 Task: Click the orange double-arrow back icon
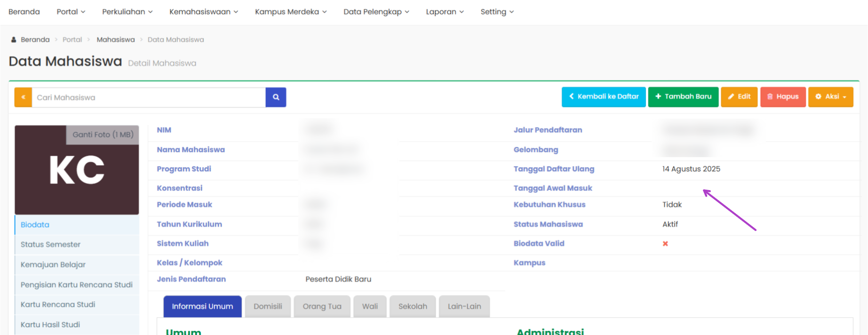pos(23,97)
